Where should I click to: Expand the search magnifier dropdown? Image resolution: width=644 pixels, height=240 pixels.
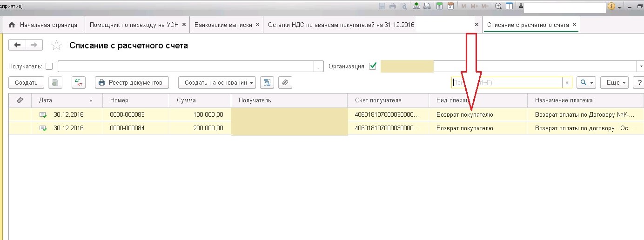[x=586, y=82]
